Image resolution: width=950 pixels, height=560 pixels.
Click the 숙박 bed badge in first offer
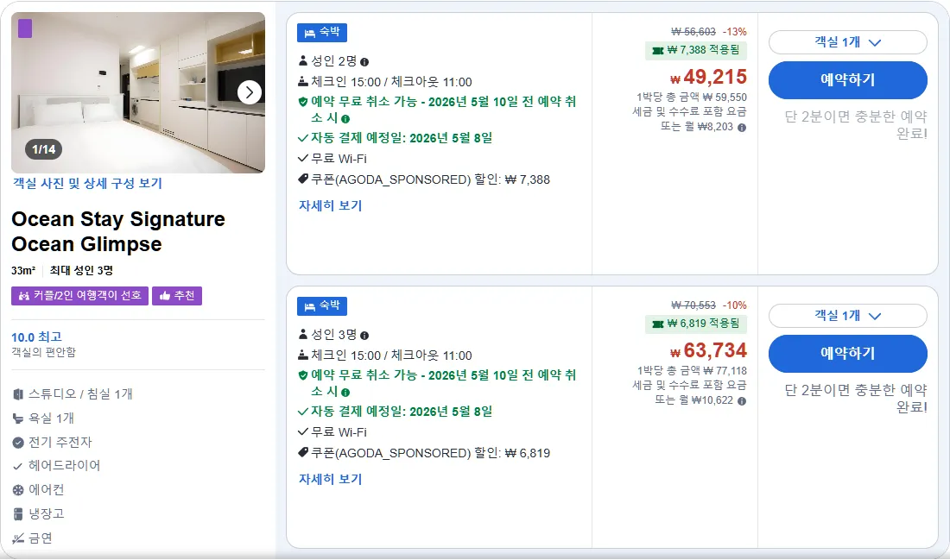(322, 33)
